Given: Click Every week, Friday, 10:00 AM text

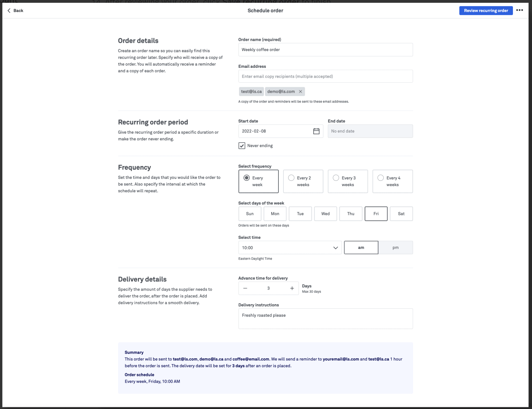Looking at the screenshot, I should coord(153,382).
